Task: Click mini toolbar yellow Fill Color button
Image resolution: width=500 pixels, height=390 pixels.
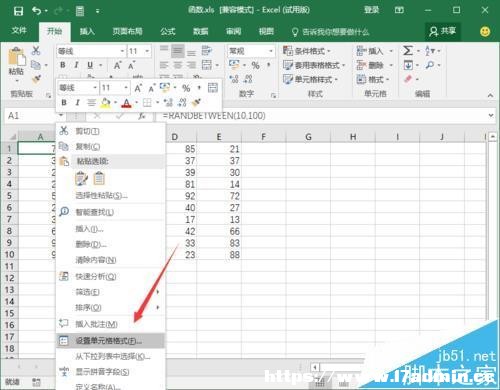Action: tap(105, 103)
